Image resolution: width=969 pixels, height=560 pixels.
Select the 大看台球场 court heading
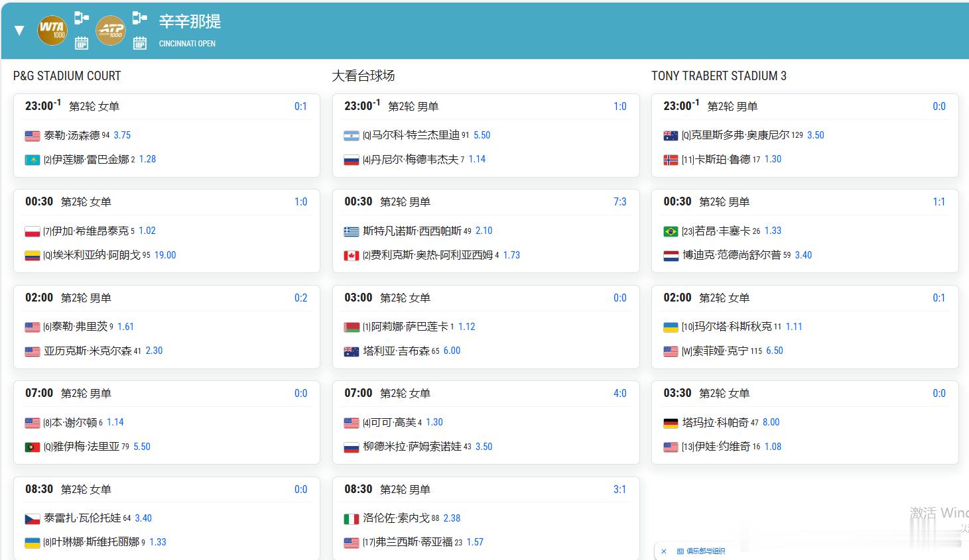click(x=363, y=76)
